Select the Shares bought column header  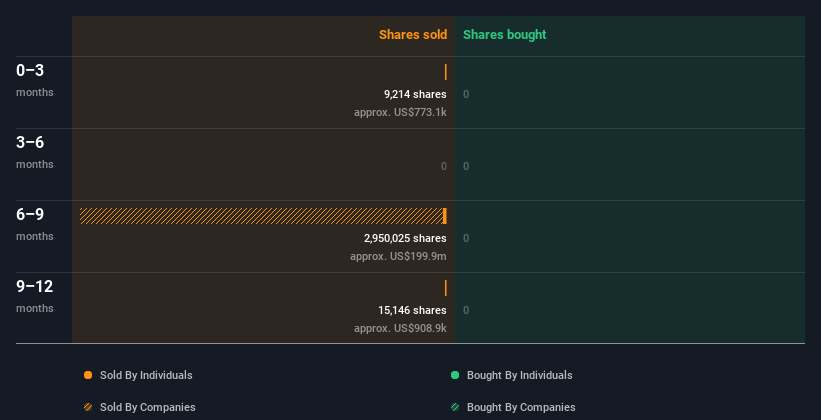click(x=504, y=35)
